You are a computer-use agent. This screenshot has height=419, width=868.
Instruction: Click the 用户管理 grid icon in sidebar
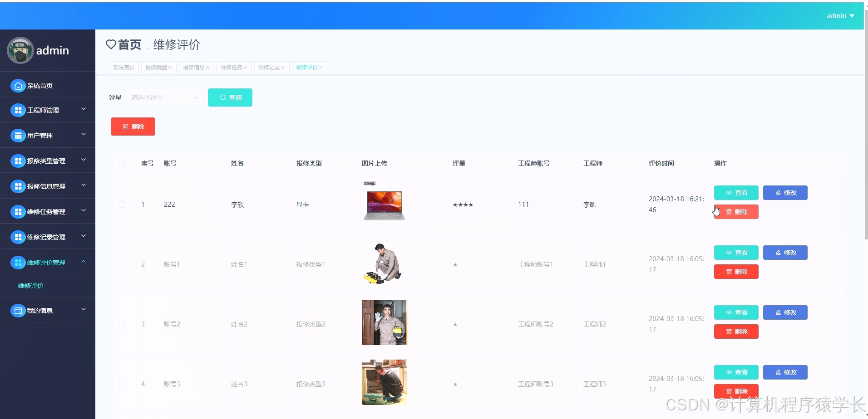[x=18, y=135]
